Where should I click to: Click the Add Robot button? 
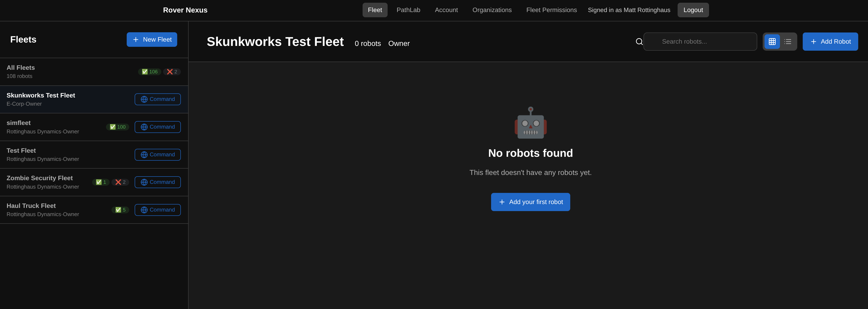830,41
